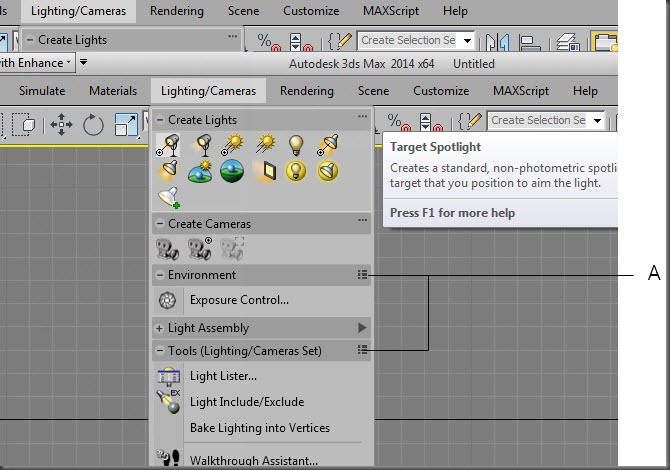The height and width of the screenshot is (470, 670).
Task: Open the Layer Manager stacked-sheets icon
Action: (x=568, y=42)
